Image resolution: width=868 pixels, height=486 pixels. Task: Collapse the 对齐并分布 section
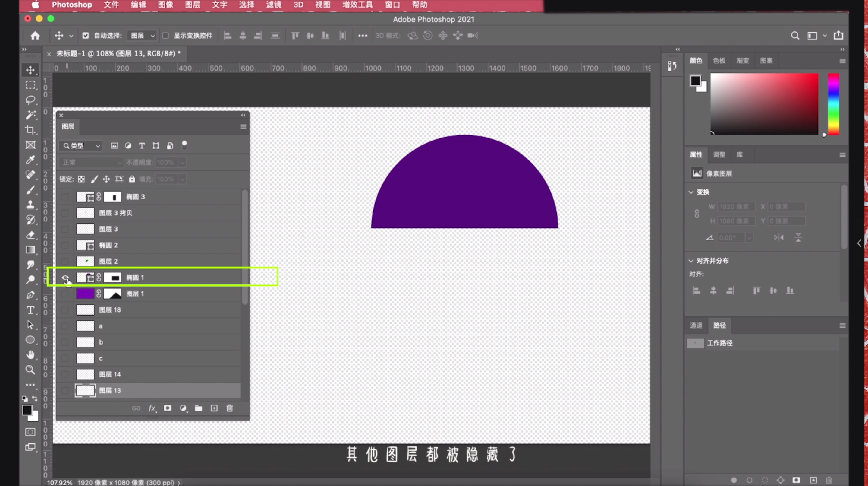[x=691, y=261]
